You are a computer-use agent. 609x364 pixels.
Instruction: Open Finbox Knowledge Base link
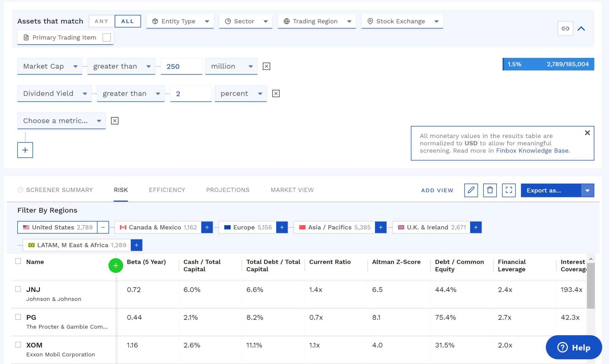point(532,151)
